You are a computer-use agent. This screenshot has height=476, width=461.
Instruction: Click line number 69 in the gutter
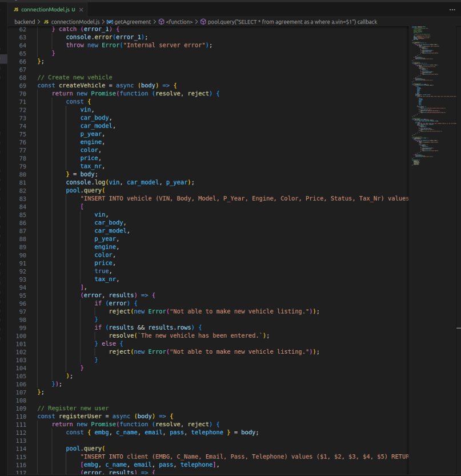[x=23, y=85]
